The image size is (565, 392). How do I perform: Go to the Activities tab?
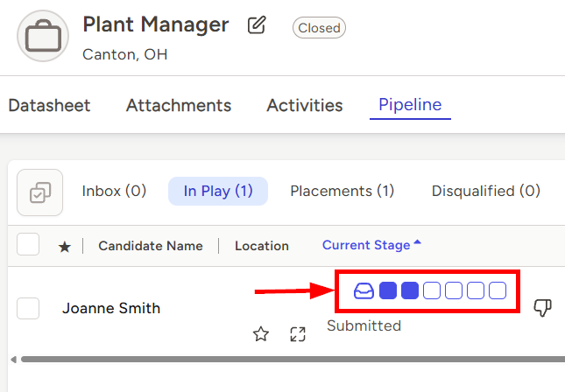[305, 106]
